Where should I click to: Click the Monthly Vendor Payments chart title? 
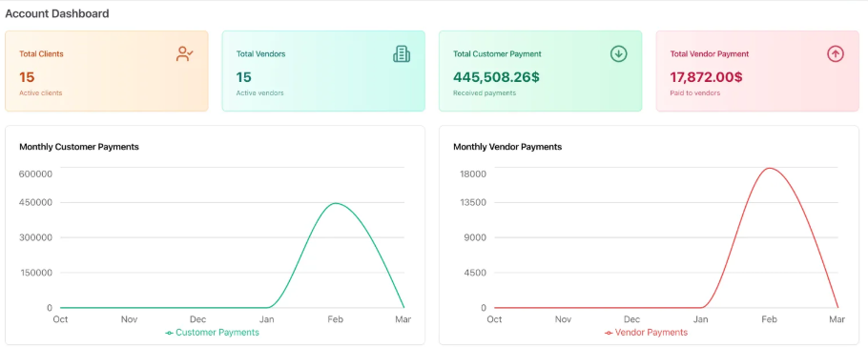[507, 147]
